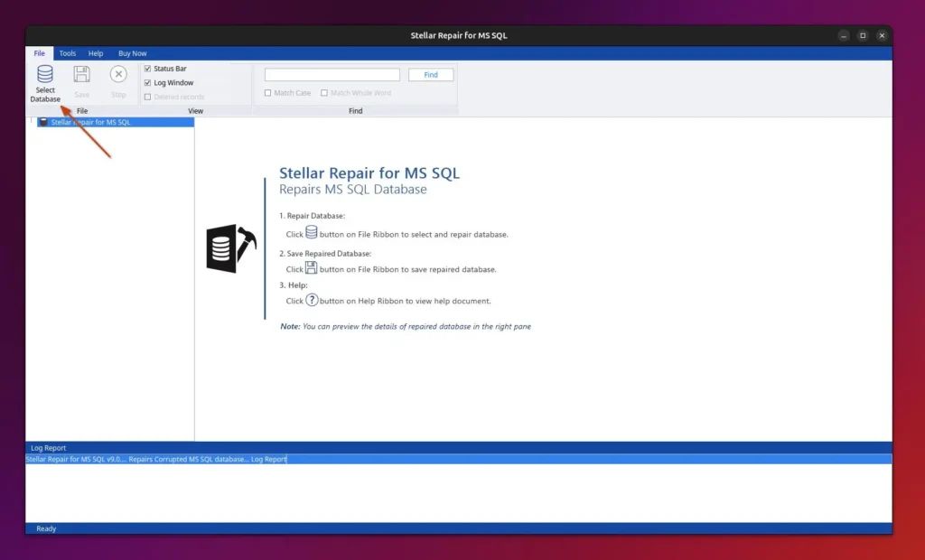Click the database icon in the tree root

point(43,122)
